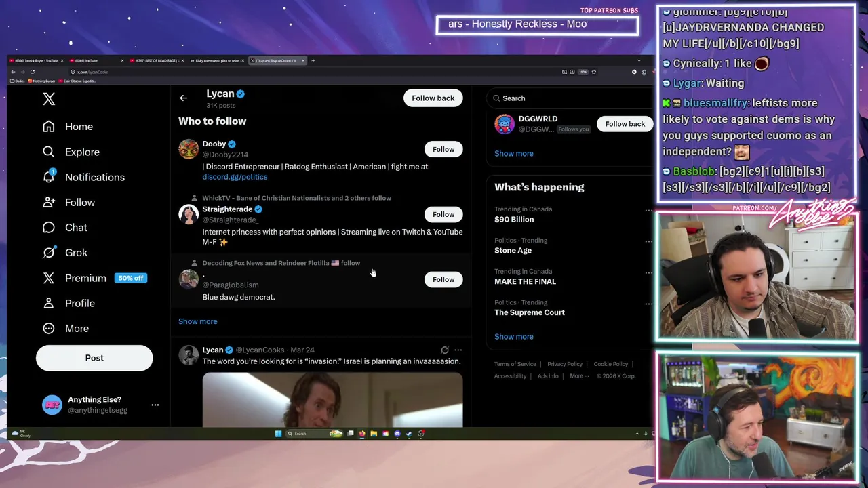Open Terms of Service footer link

coord(515,364)
